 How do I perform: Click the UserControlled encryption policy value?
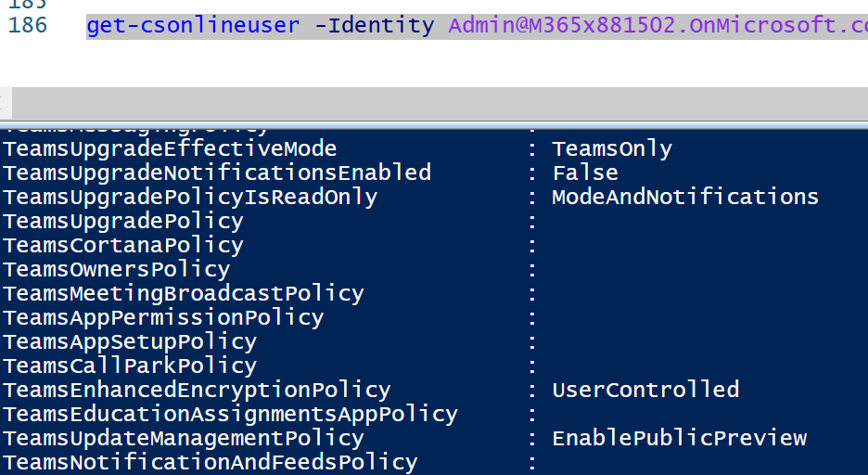pyautogui.click(x=645, y=390)
